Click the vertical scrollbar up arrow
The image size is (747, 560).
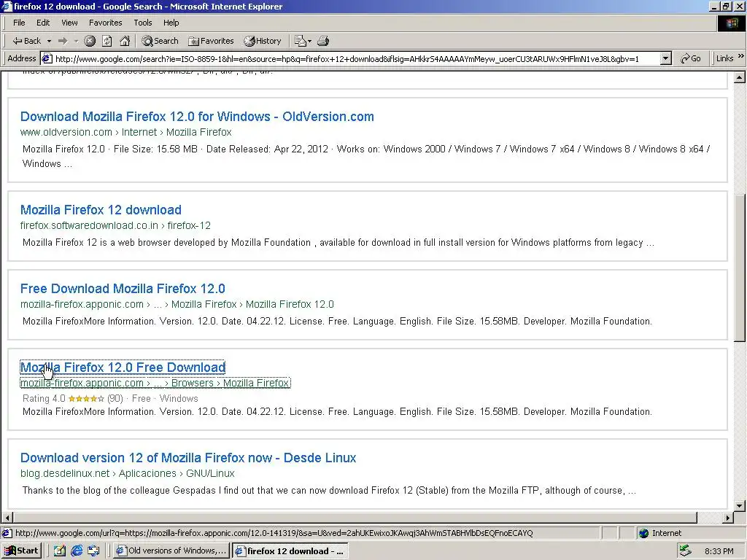click(740, 77)
